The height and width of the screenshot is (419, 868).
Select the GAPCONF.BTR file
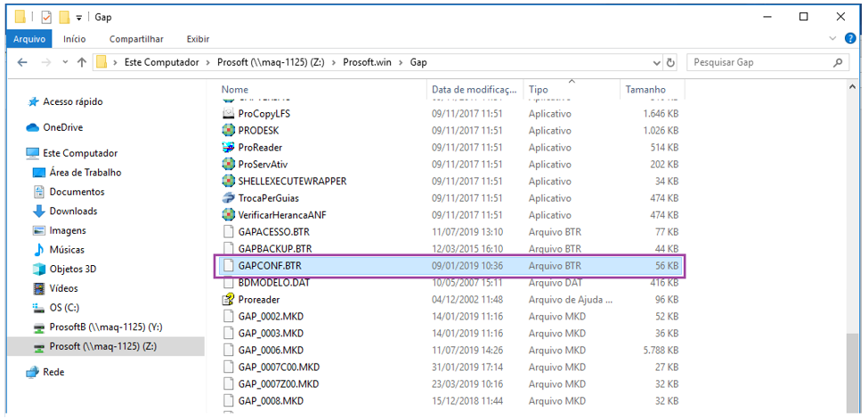450,266
